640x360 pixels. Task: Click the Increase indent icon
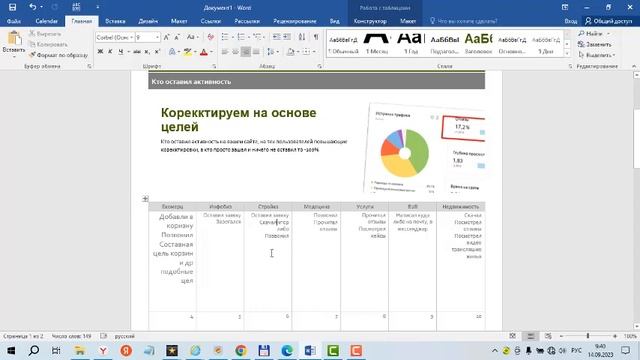pos(287,37)
